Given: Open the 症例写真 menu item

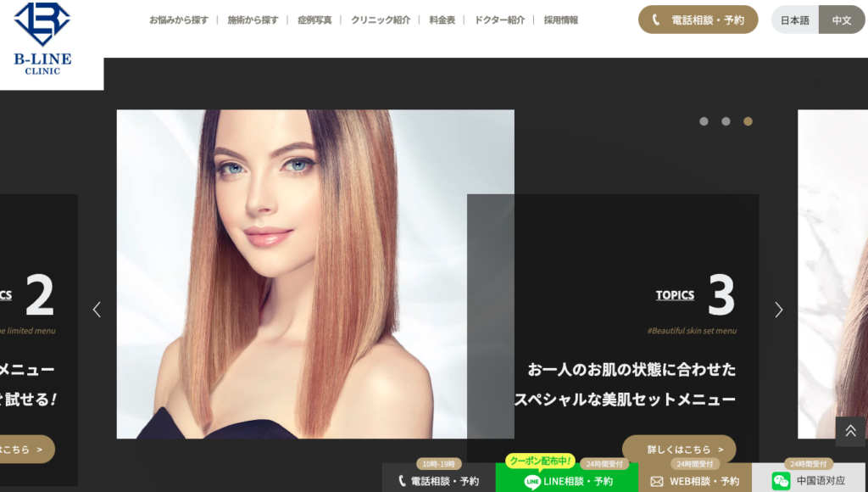Looking at the screenshot, I should coord(314,20).
